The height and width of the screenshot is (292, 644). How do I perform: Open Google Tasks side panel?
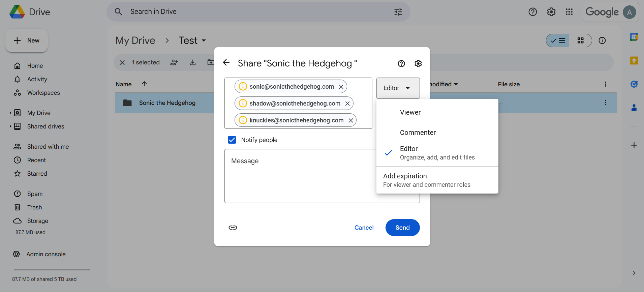click(x=634, y=84)
